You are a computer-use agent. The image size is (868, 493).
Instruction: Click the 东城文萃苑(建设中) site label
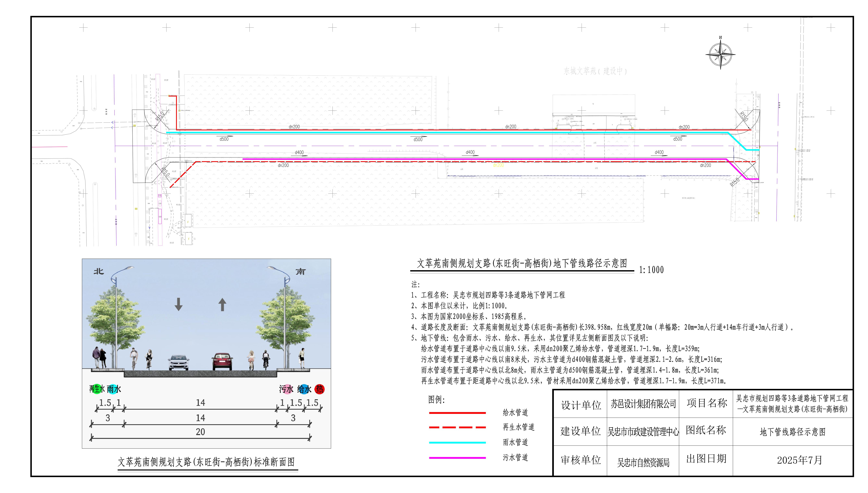click(x=595, y=71)
